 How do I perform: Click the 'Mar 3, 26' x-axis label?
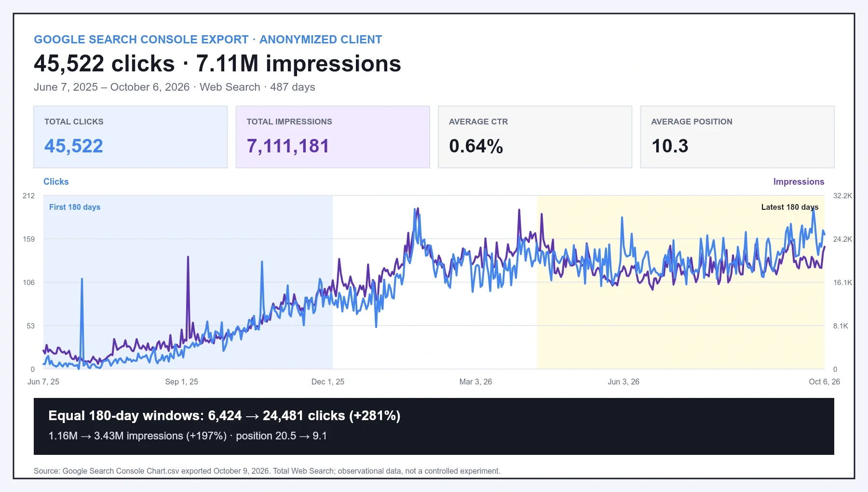(x=475, y=382)
